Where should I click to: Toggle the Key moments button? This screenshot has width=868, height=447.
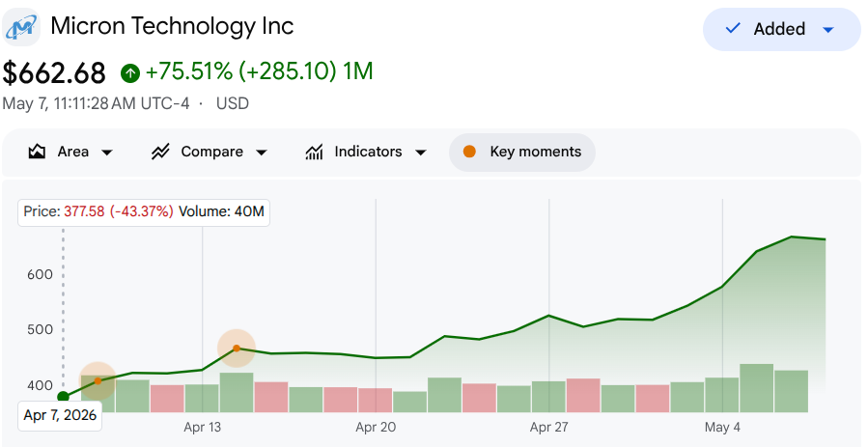522,153
